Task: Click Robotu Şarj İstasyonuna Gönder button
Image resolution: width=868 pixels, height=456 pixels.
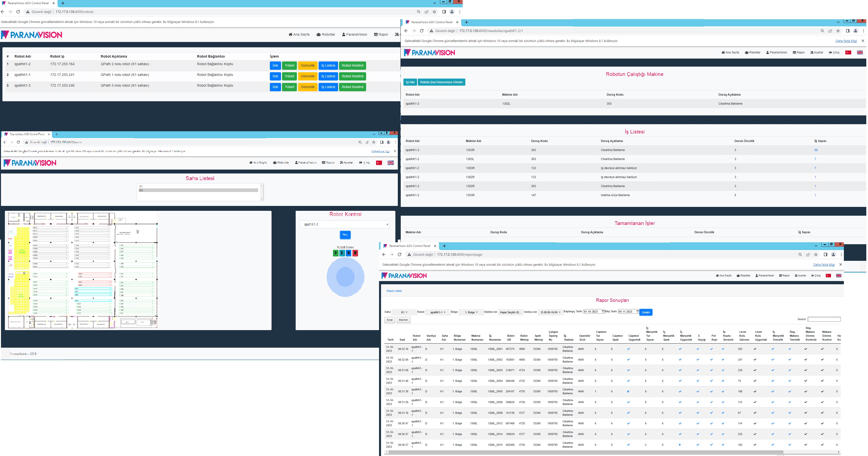Action: 441,82
